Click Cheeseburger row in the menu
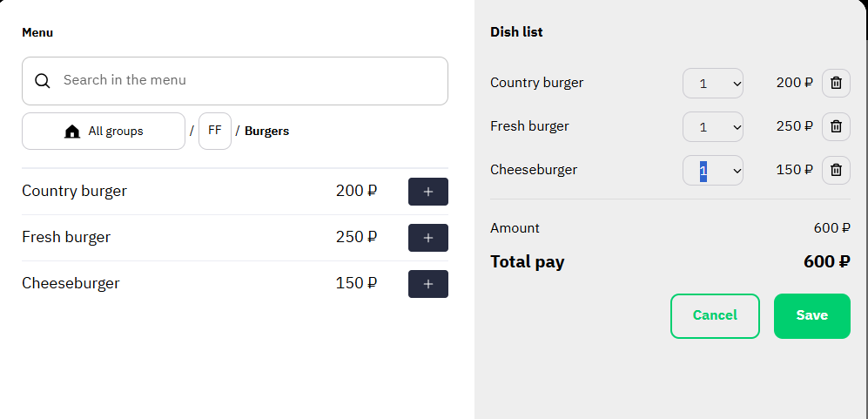Viewport: 868px width, 419px height. pyautogui.click(x=235, y=284)
